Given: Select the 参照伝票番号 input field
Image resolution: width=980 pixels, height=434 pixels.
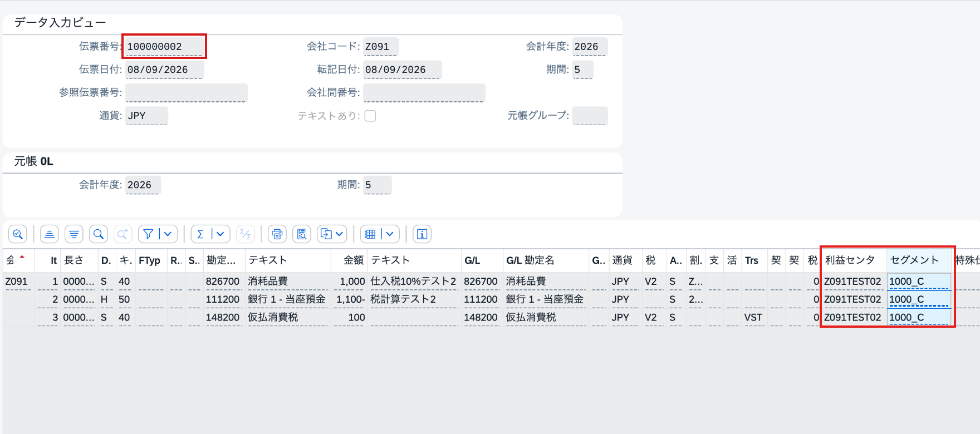Looking at the screenshot, I should 186,93.
